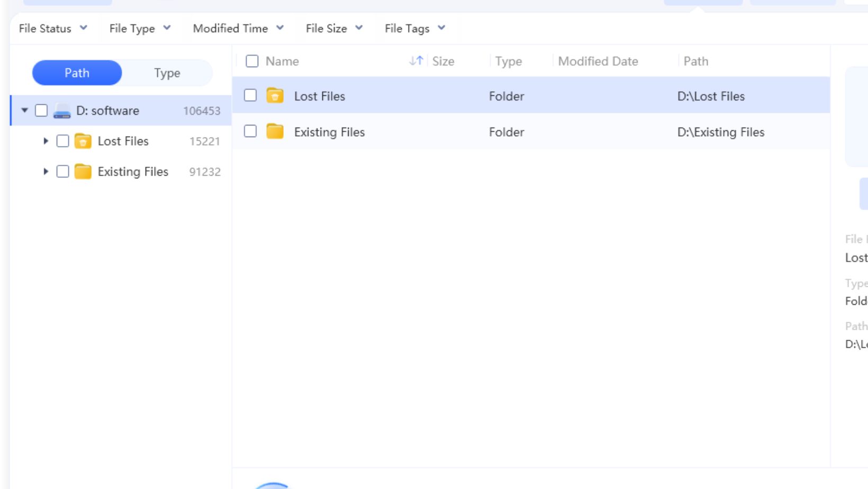Sort by the Modified Date column header
868x489 pixels.
598,61
